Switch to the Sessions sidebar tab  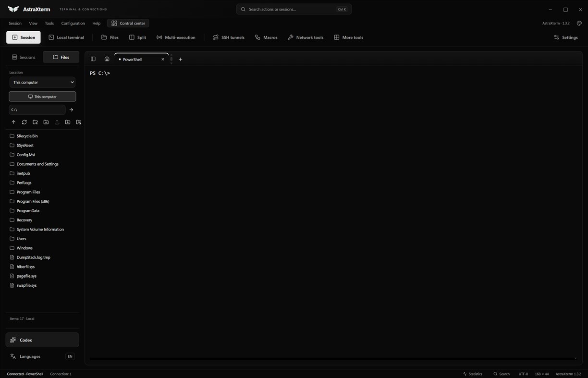point(24,57)
